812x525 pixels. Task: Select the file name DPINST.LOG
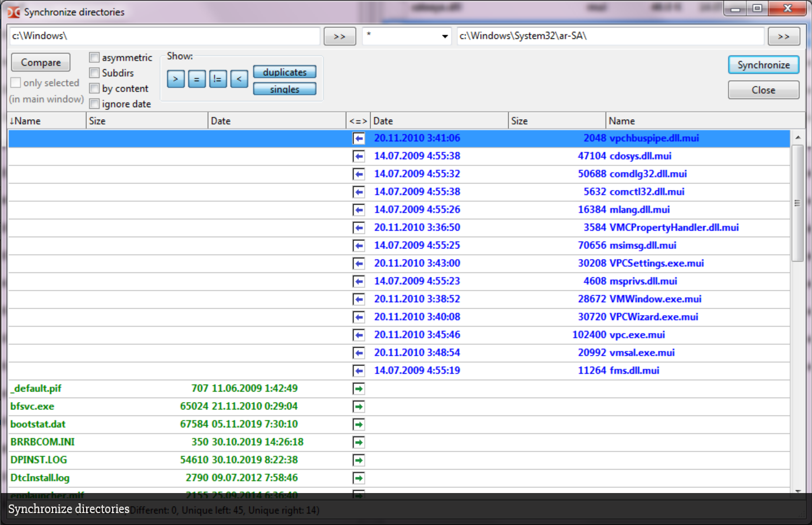[x=38, y=460]
